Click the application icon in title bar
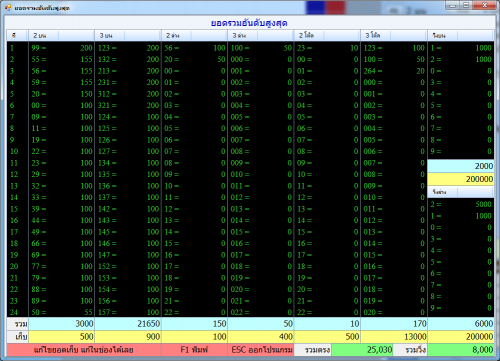500x361 pixels. 8,7
